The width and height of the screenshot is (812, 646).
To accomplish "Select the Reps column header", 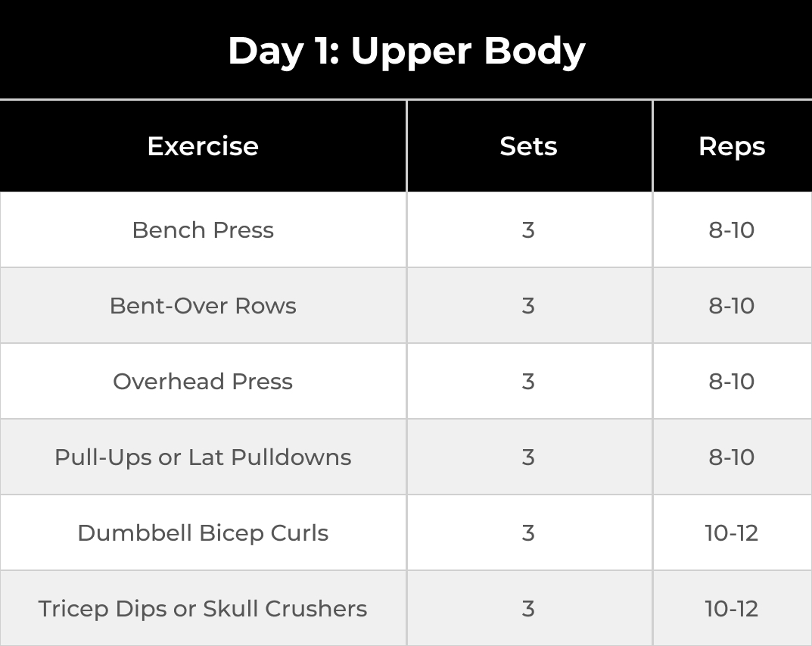I will pyautogui.click(x=731, y=146).
